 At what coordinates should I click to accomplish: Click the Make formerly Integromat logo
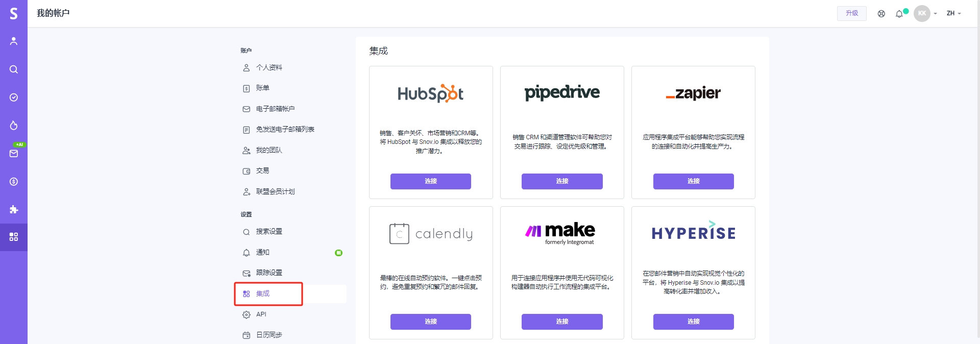560,233
